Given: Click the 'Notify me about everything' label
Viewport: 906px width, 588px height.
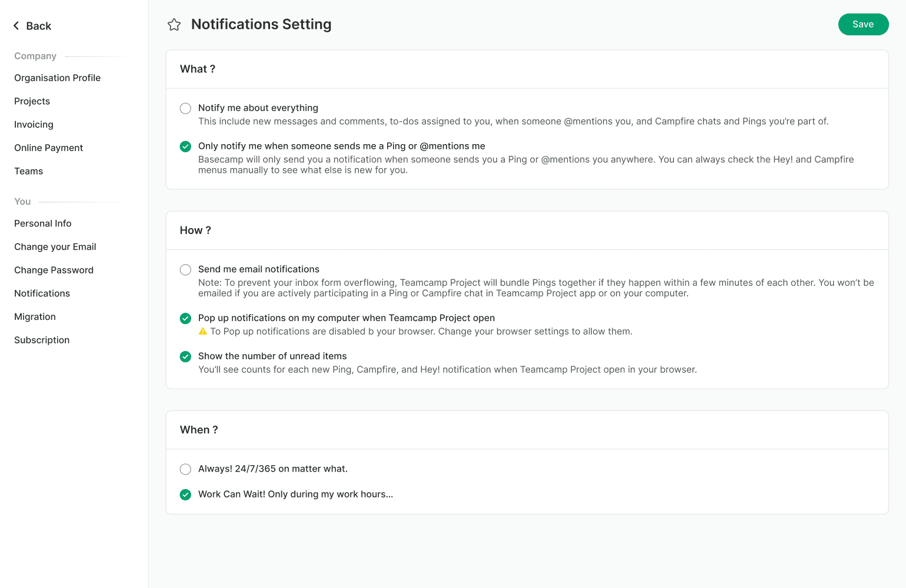Looking at the screenshot, I should pos(258,108).
